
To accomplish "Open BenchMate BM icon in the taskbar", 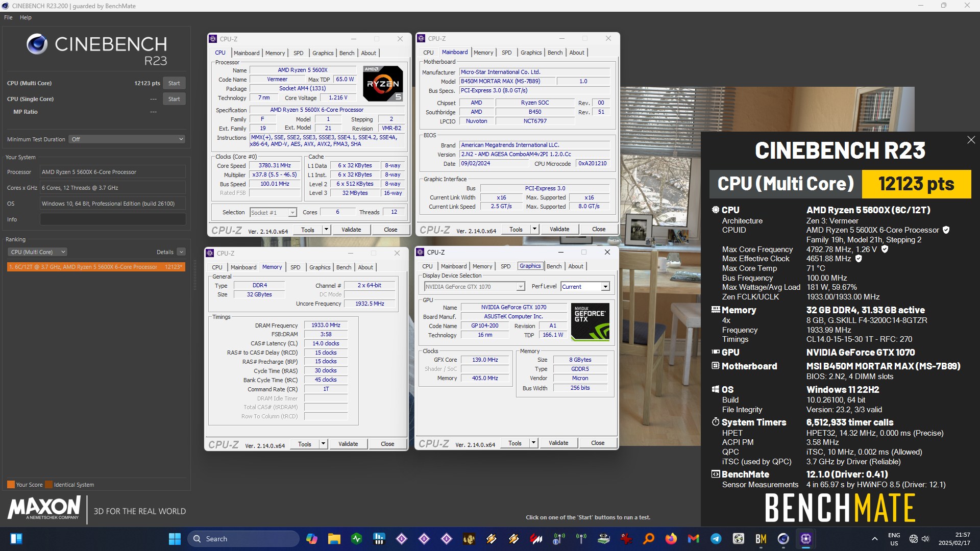I will click(761, 539).
